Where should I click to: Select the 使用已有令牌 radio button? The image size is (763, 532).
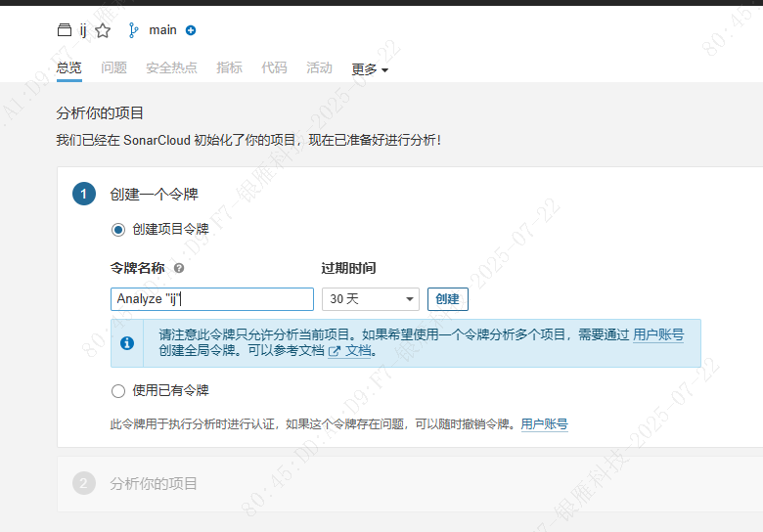pos(118,391)
